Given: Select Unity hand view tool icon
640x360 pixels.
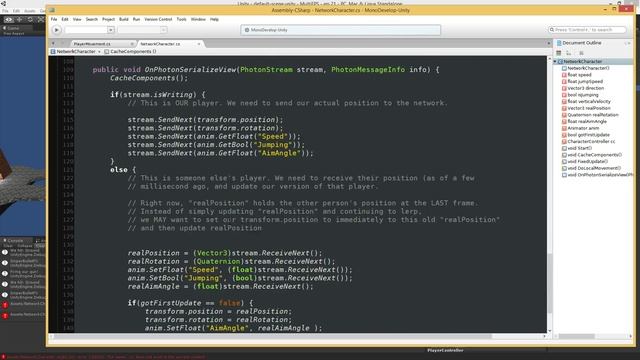Looking at the screenshot, I should (9, 19).
